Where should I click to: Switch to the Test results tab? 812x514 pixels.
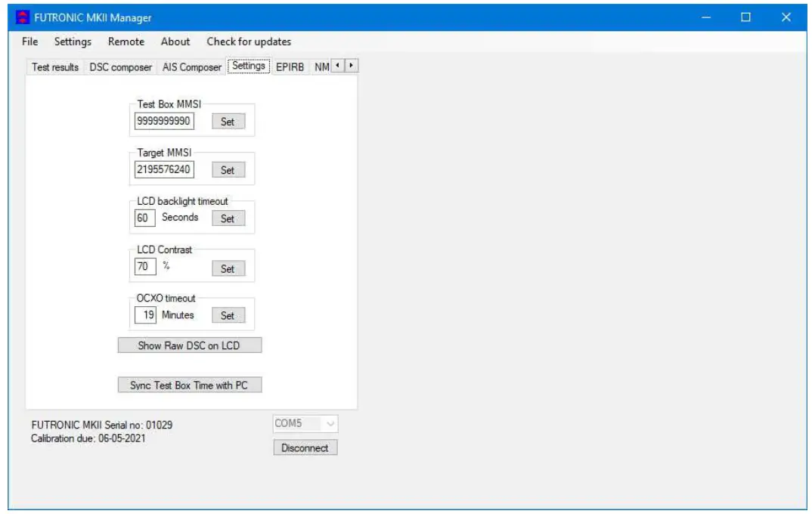(55, 67)
